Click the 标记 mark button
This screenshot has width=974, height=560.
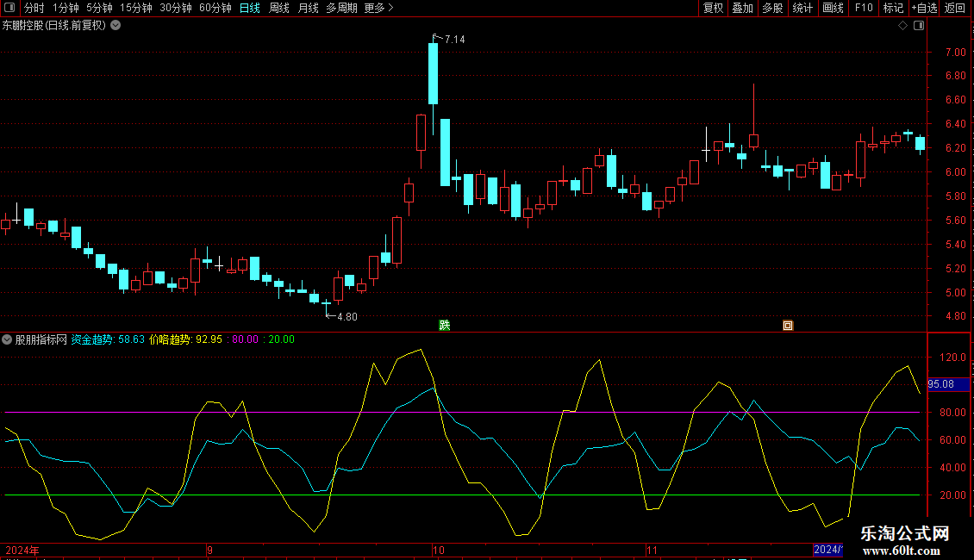tap(893, 8)
